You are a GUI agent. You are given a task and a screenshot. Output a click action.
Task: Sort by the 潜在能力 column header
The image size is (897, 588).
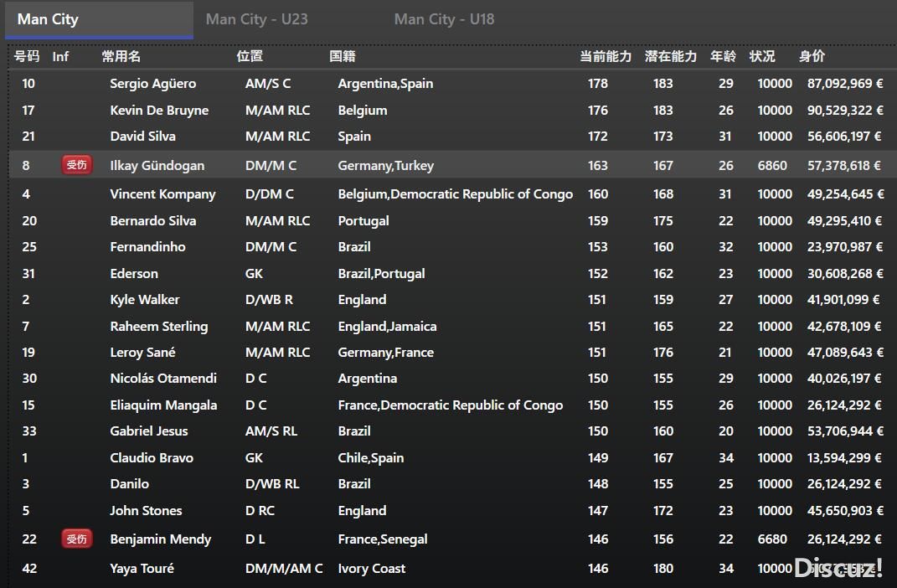(671, 56)
